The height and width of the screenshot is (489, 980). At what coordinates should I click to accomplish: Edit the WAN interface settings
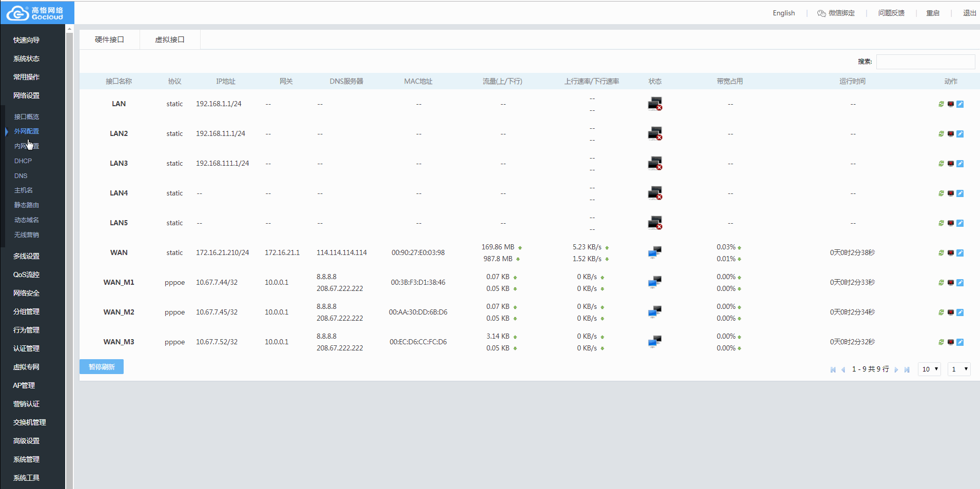(x=960, y=253)
